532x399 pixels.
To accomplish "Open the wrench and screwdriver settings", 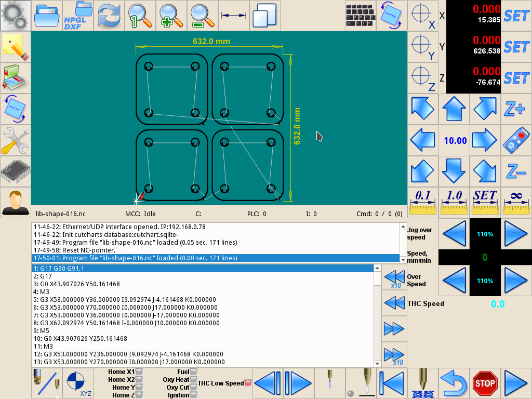I will pos(16,140).
